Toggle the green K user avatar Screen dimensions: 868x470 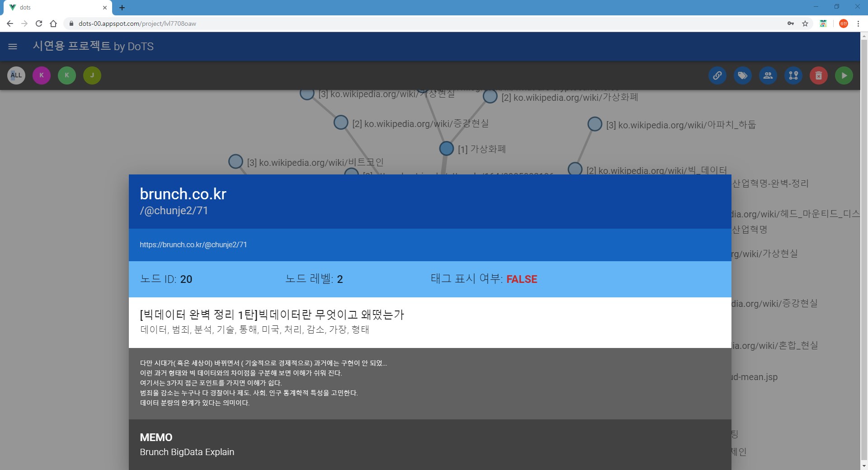(67, 75)
